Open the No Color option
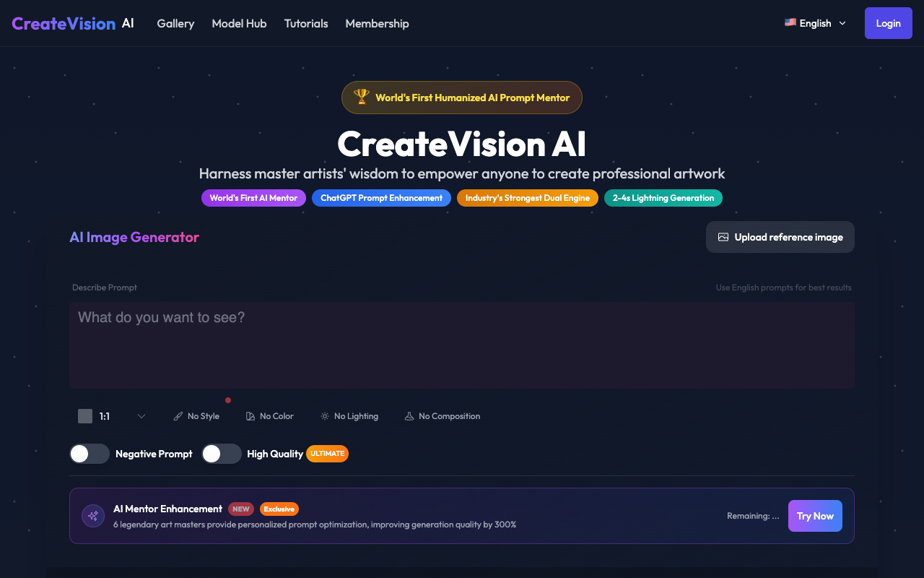924x578 pixels. click(x=249, y=415)
